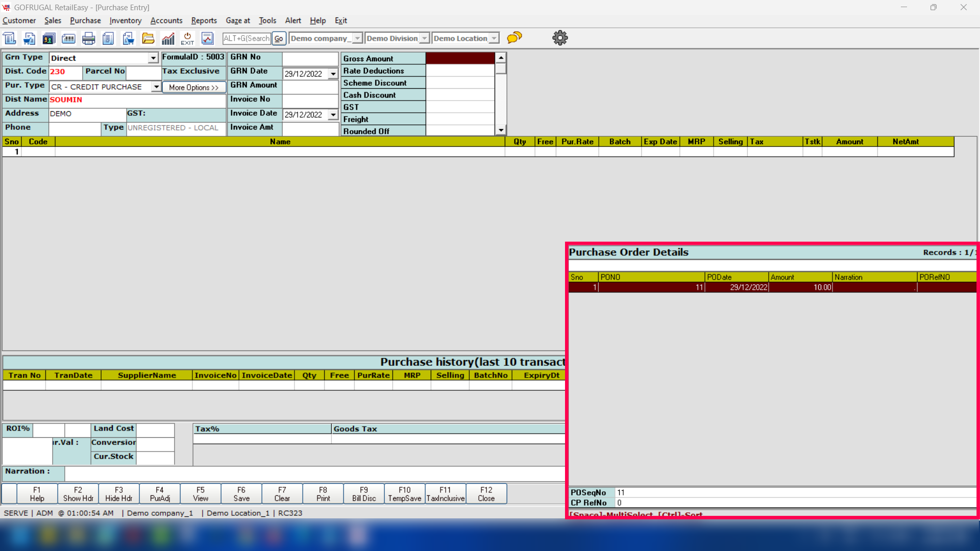Click the barcode icon in toolbar
Screen dimensions: 980x551
click(68, 38)
